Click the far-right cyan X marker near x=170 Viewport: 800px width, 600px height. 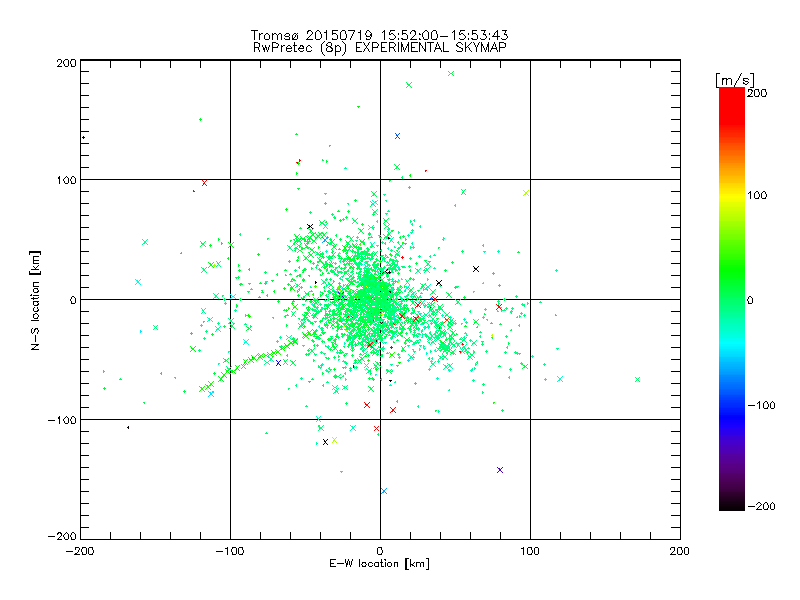tap(637, 380)
